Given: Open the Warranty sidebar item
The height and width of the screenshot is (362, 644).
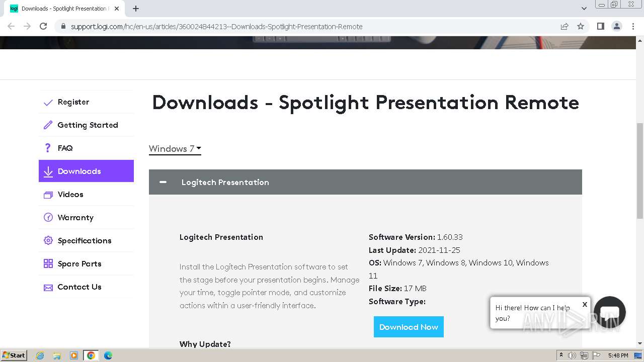Looking at the screenshot, I should coord(86,218).
